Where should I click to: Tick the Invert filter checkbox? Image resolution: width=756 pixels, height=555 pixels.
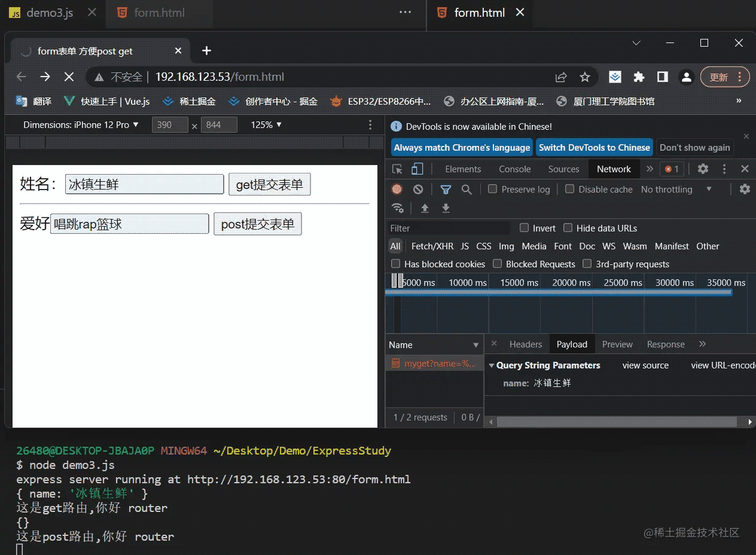[x=525, y=228]
